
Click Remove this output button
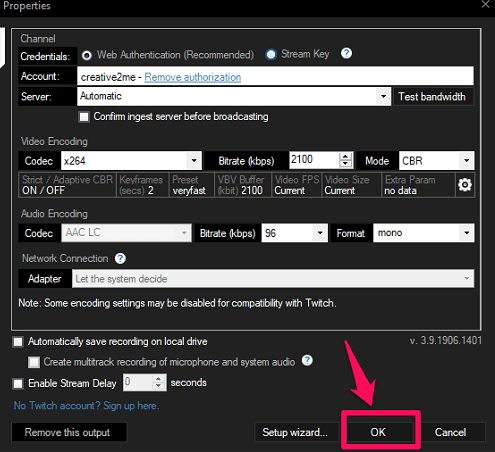(x=69, y=432)
